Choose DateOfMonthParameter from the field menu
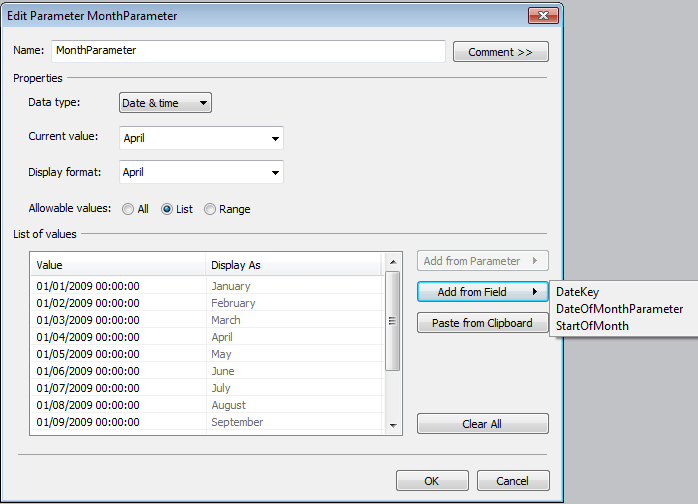The height and width of the screenshot is (504, 698). pyautogui.click(x=619, y=309)
